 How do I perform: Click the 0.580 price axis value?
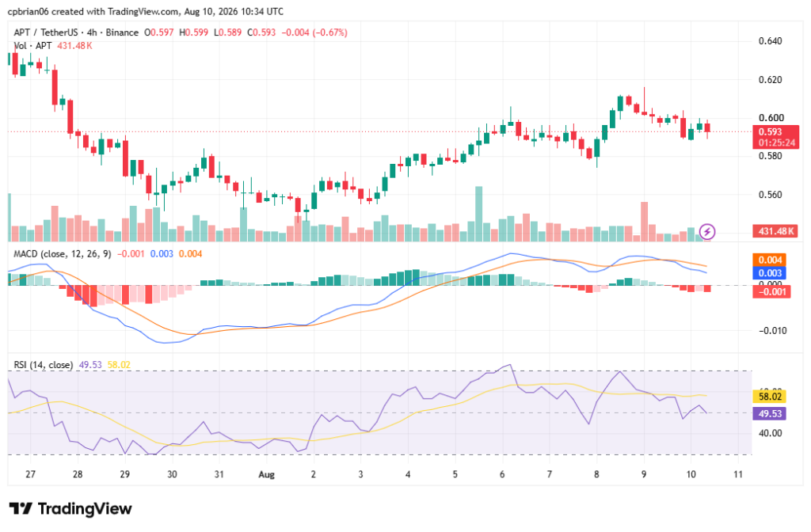770,156
